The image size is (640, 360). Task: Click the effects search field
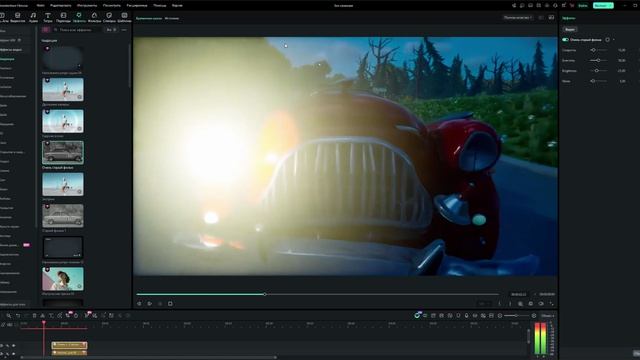click(x=78, y=30)
